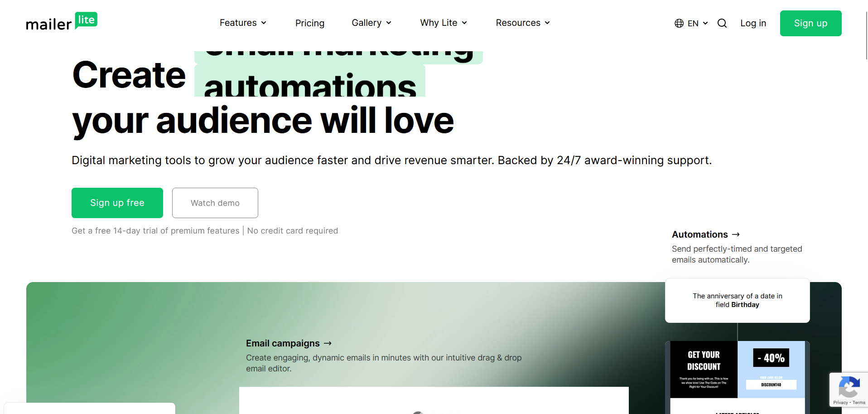Click the MailerLite logo
Screen dimensions: 868x414
tap(62, 21)
